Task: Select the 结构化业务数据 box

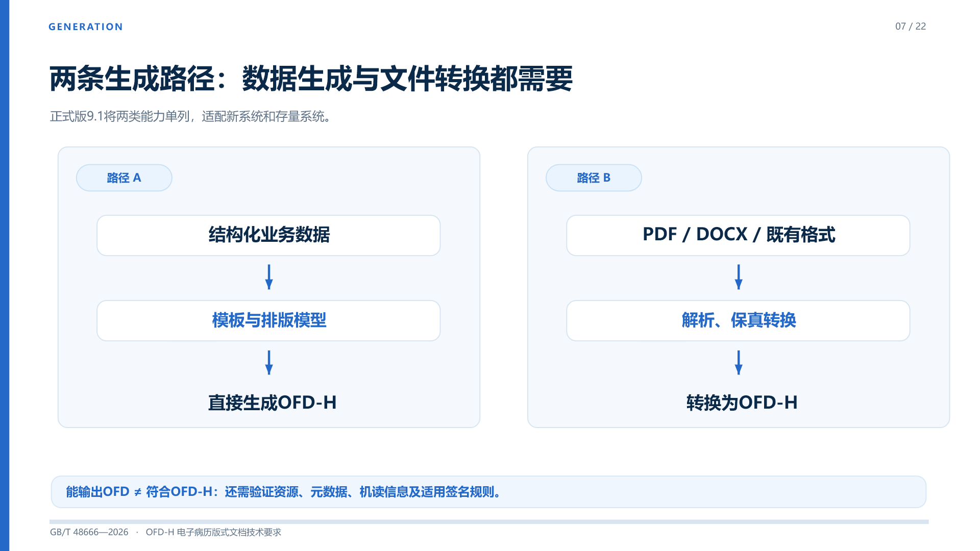Action: (268, 235)
